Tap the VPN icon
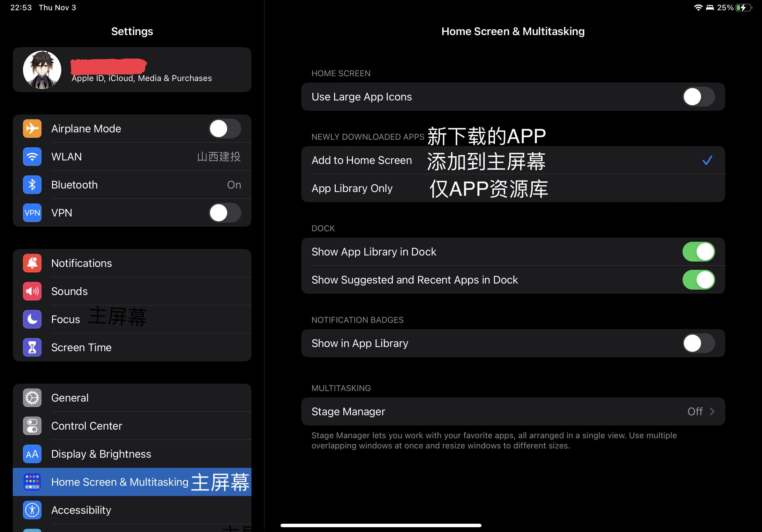Screen dimensions: 762x532 (x=32, y=213)
